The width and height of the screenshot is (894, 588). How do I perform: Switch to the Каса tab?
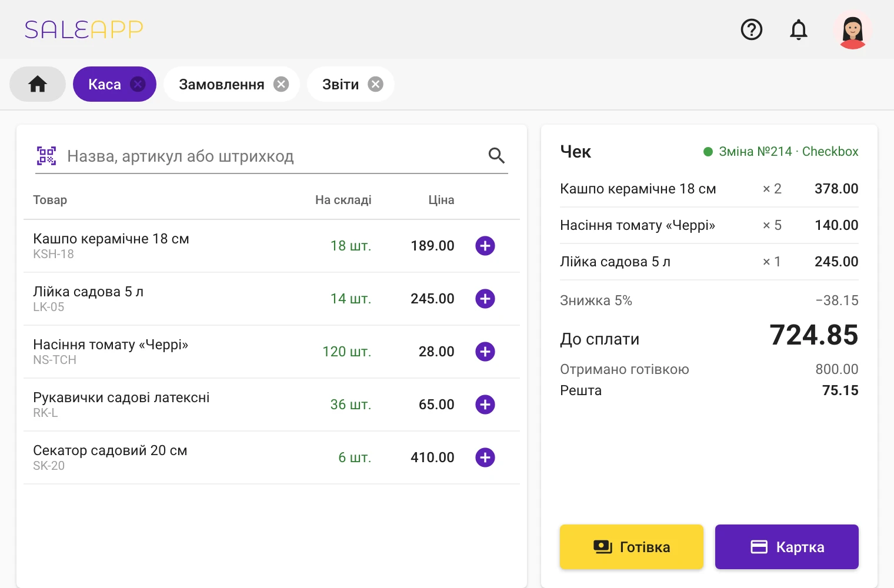tap(105, 84)
